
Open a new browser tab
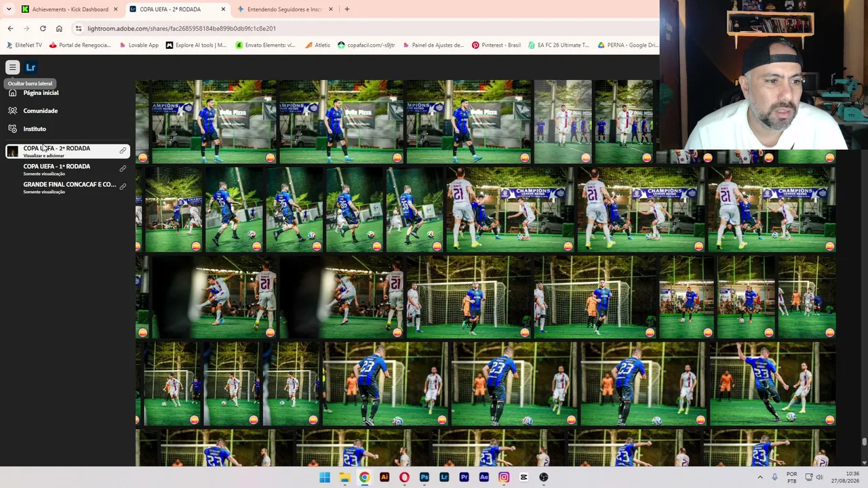pos(347,9)
